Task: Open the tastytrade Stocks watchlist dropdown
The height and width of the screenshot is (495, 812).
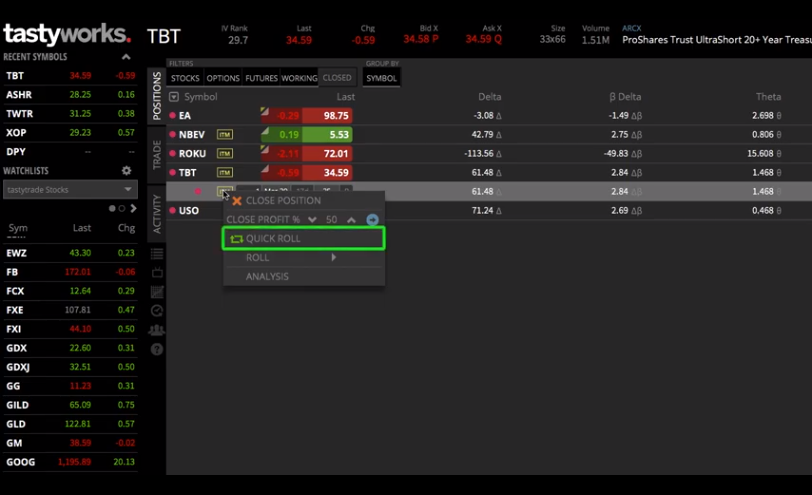Action: pos(70,190)
